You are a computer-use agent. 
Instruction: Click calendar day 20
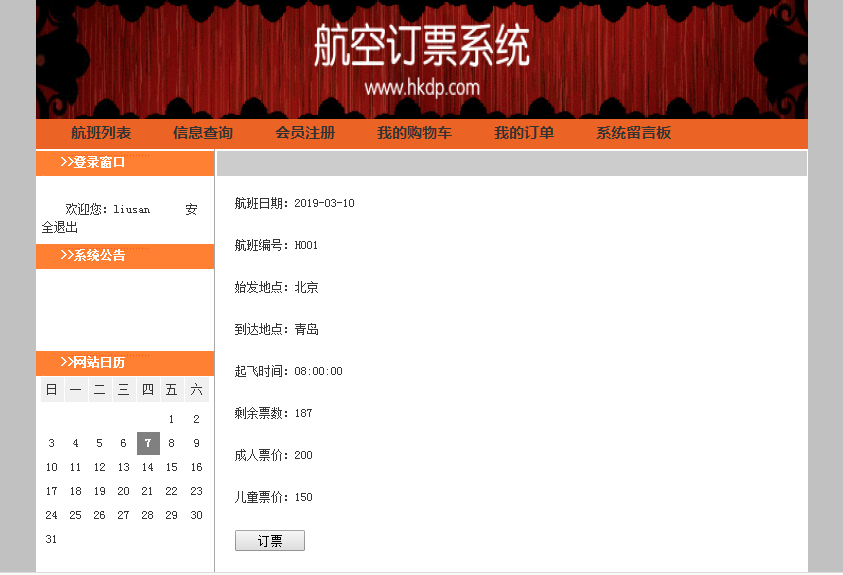[x=124, y=491]
